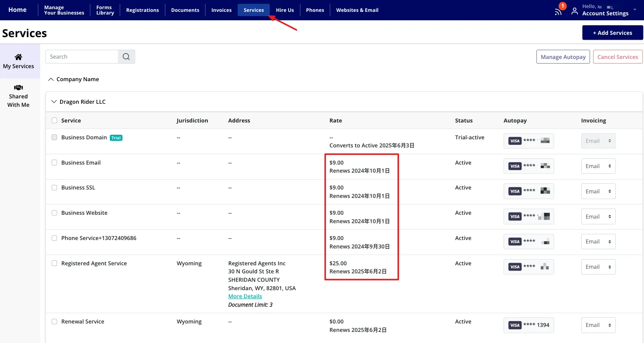Expand the Account Settings dropdown arrow
The width and height of the screenshot is (644, 343).
[635, 10]
